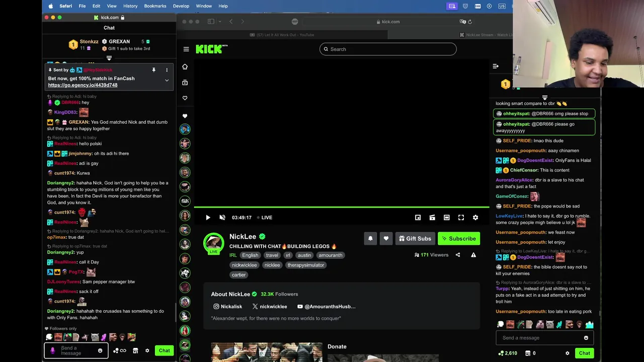Subscribe to NickLee channel

tap(459, 239)
